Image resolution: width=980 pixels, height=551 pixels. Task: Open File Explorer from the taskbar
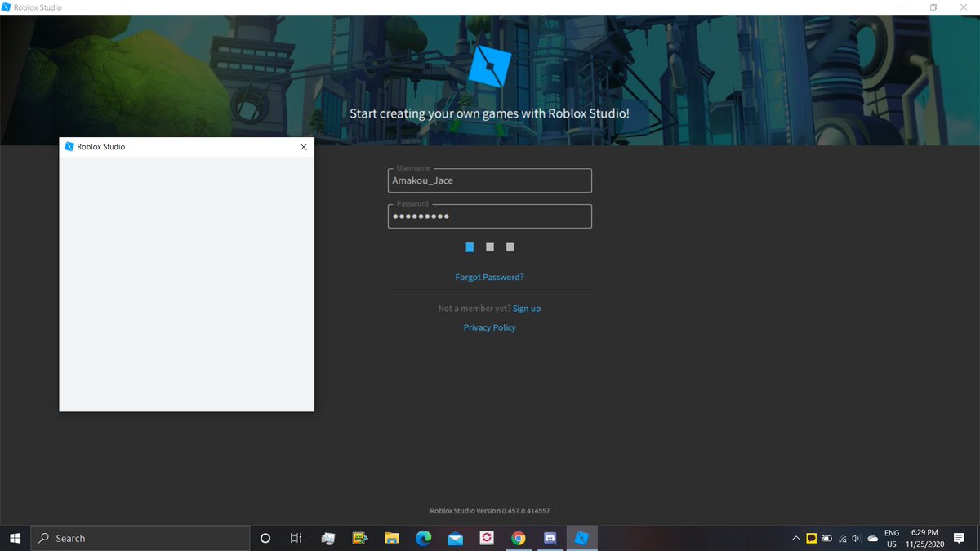tap(392, 538)
